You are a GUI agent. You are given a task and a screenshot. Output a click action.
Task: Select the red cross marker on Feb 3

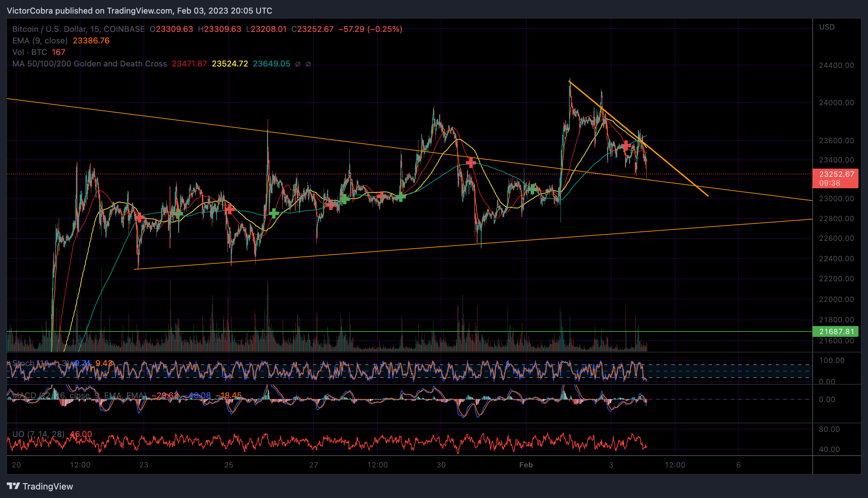626,146
